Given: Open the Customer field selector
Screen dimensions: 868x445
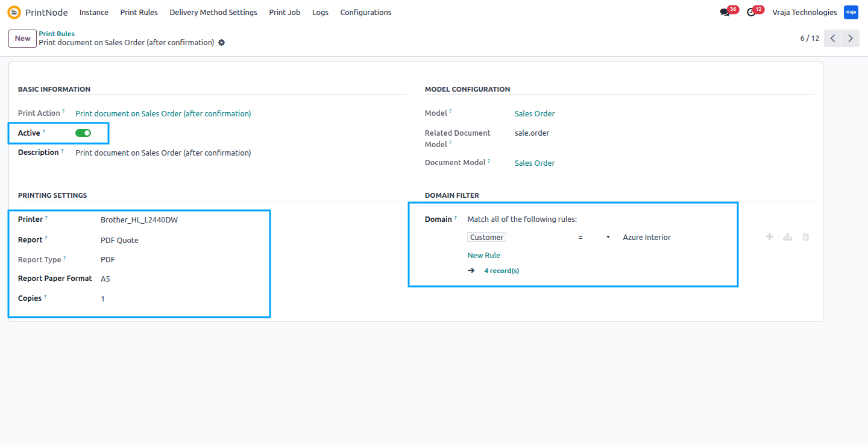Looking at the screenshot, I should [x=486, y=238].
